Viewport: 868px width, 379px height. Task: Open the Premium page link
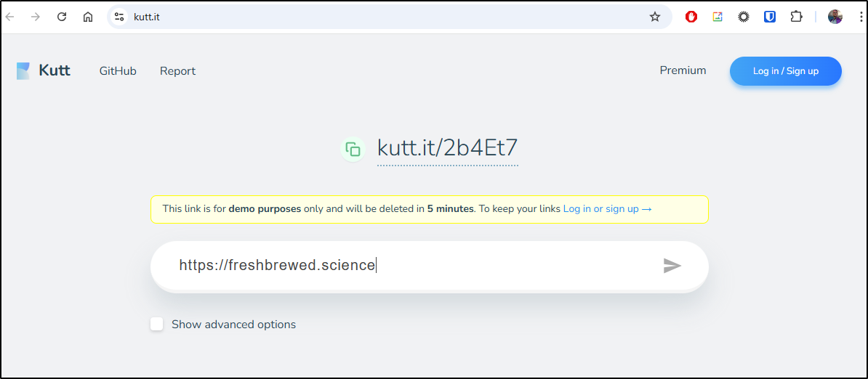point(683,70)
